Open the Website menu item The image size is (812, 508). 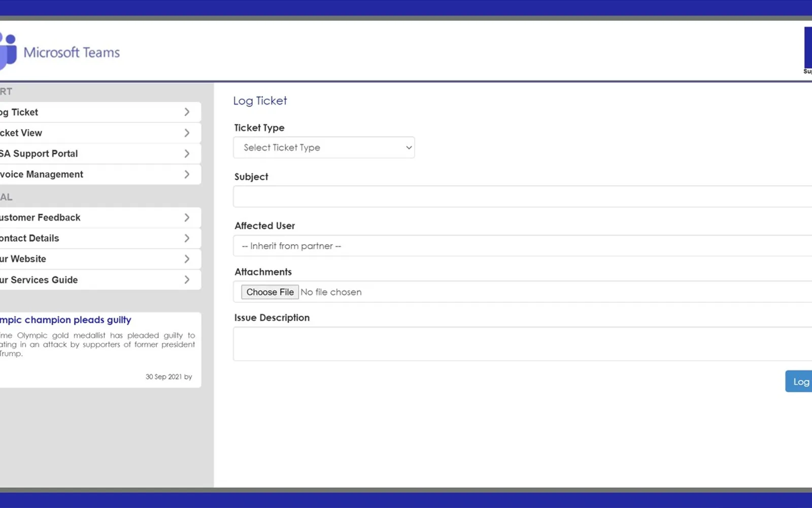(x=100, y=259)
